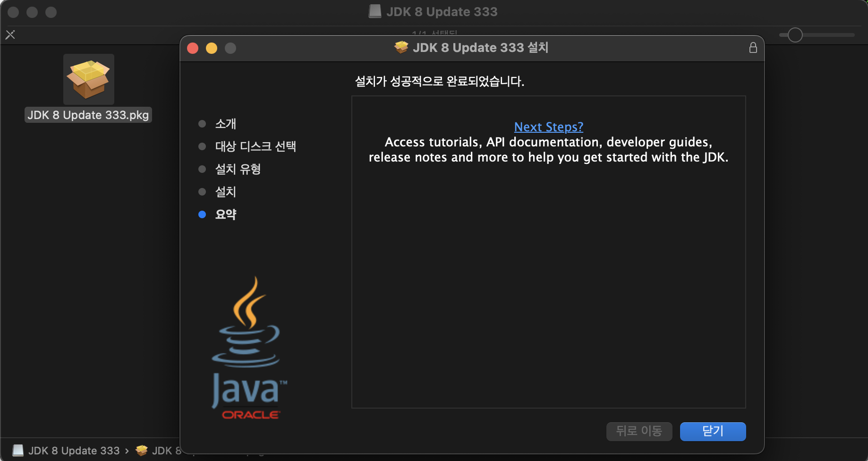Click the 설치가 성공적으로 완료되었습니다 heading
Viewport: 868px width, 461px height.
coord(439,81)
